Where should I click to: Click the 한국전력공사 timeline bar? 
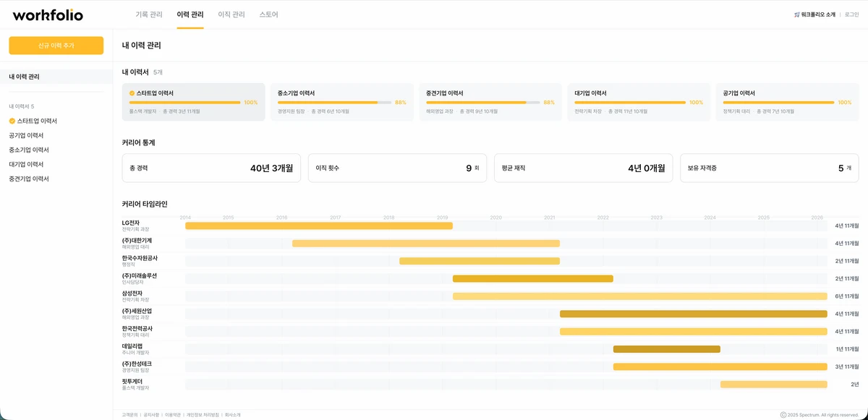tap(694, 332)
